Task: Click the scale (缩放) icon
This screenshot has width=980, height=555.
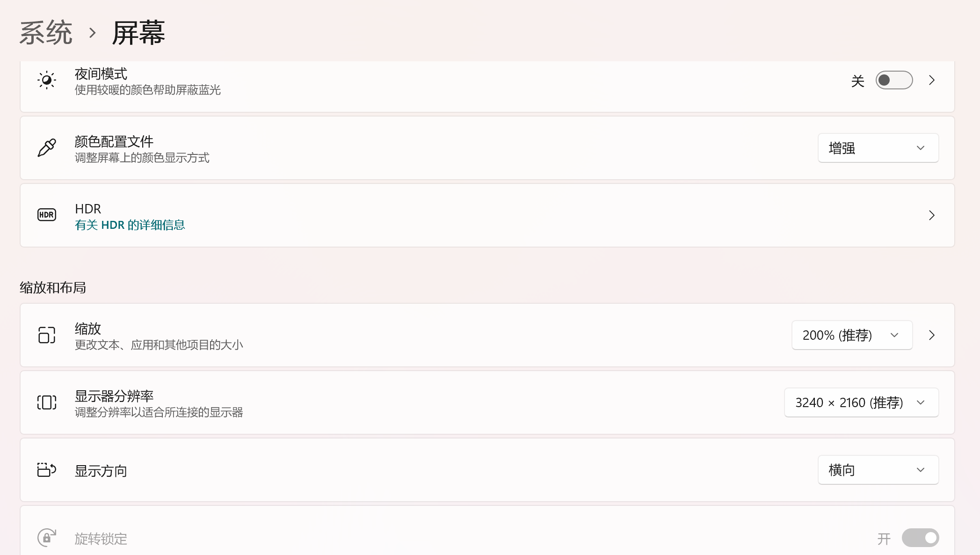Action: [x=47, y=335]
